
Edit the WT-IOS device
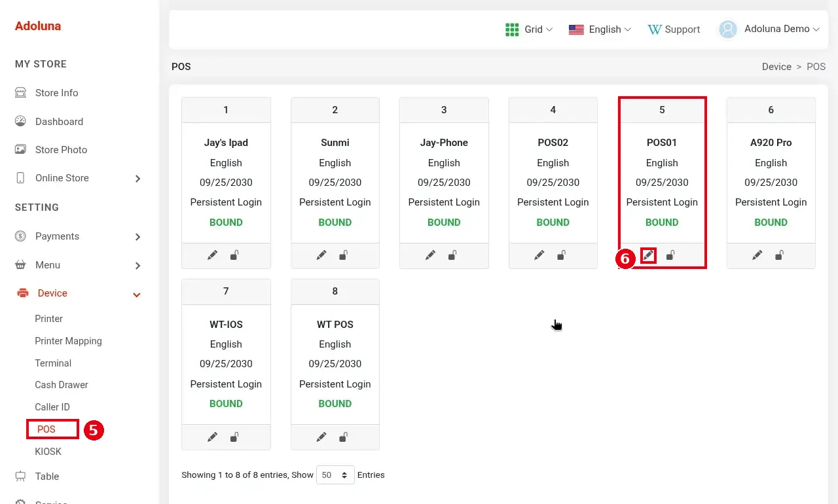212,437
